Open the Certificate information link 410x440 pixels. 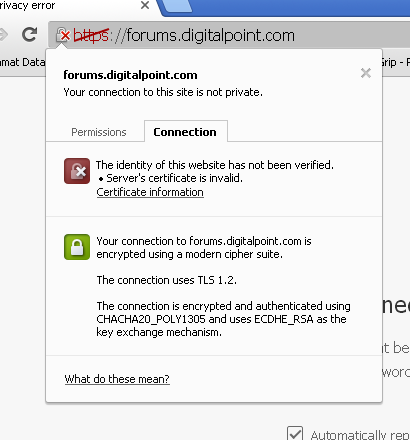(150, 192)
